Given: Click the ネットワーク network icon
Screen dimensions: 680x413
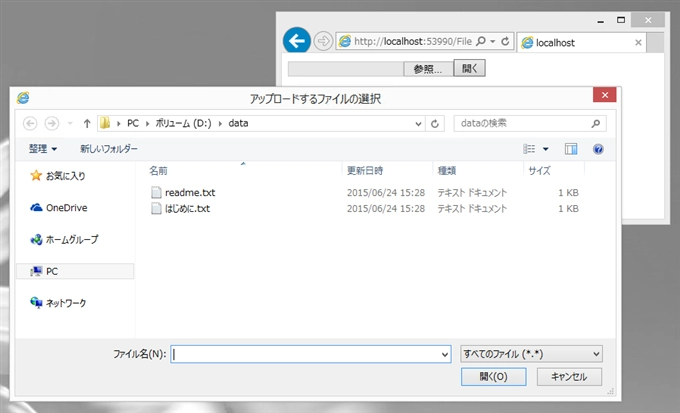Looking at the screenshot, I should click(x=36, y=302).
